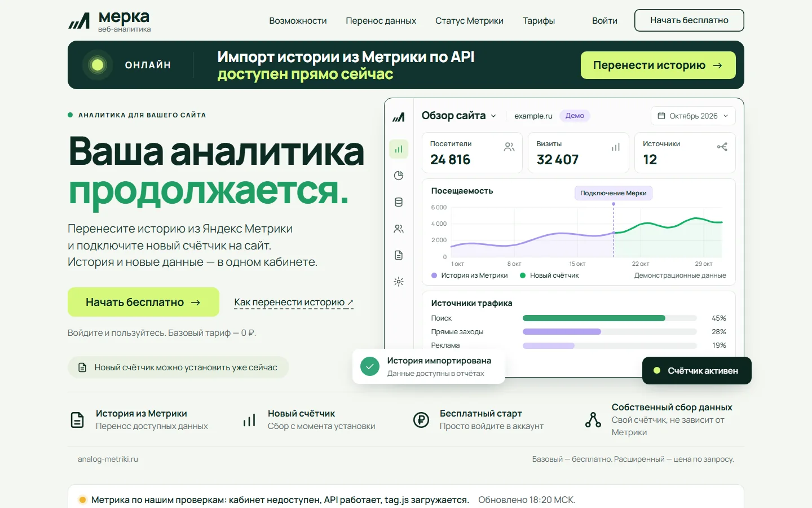Click the green ОНЛАЙН status indicator
812x508 pixels.
click(x=98, y=65)
